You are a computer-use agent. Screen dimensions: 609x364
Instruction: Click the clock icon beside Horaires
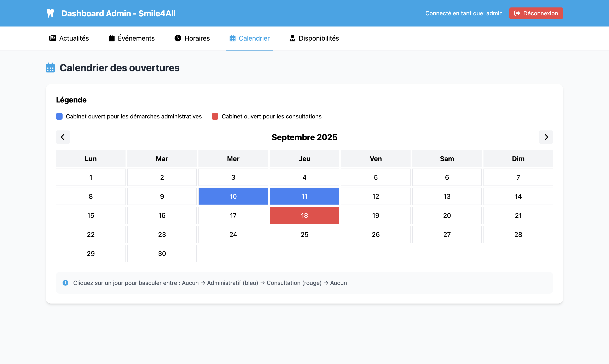pyautogui.click(x=178, y=38)
